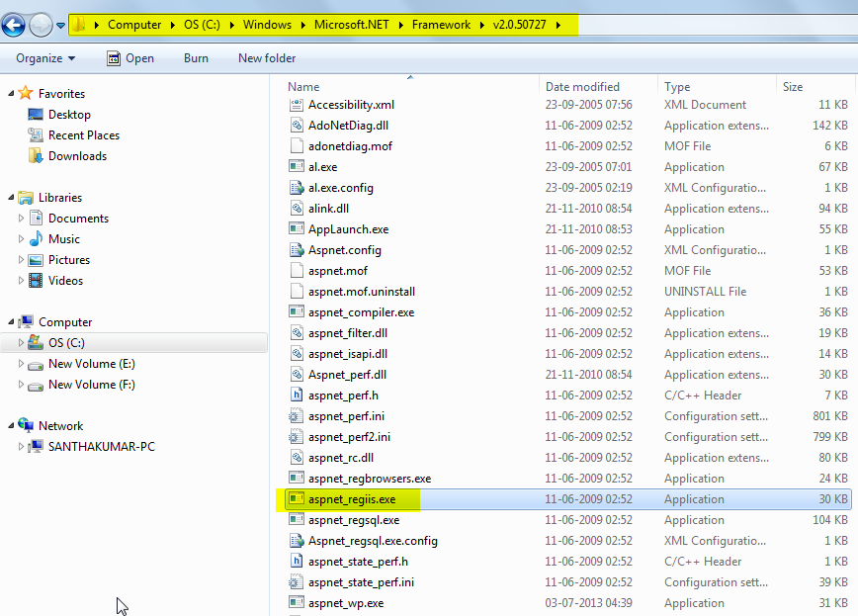Image resolution: width=858 pixels, height=616 pixels.
Task: Click the Burn toolbar button
Action: 196,58
